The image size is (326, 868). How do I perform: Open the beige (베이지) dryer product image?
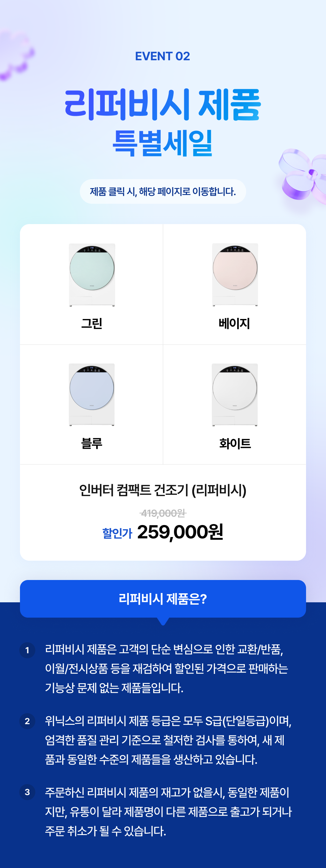tap(235, 275)
